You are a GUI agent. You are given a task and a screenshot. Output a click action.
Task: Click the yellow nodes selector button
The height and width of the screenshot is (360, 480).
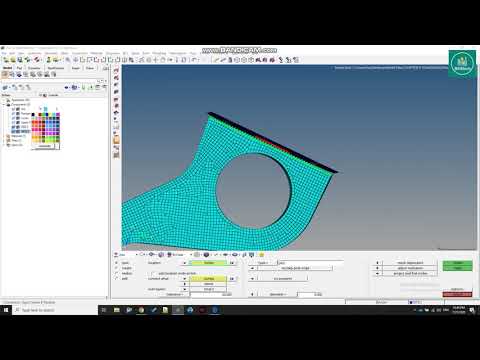pos(209,263)
